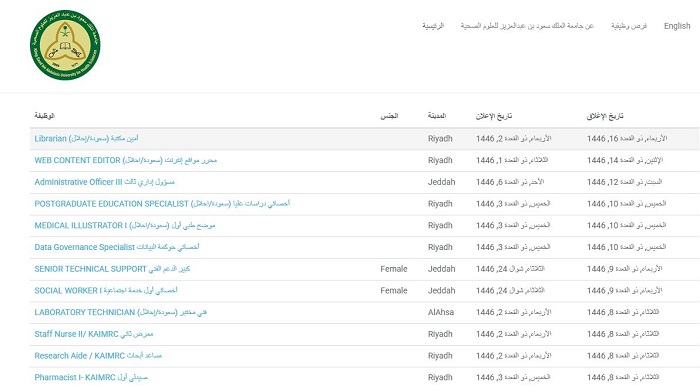Open the فرص وظيفية job opportunities menu item
The image size is (700, 392).
pos(629,26)
